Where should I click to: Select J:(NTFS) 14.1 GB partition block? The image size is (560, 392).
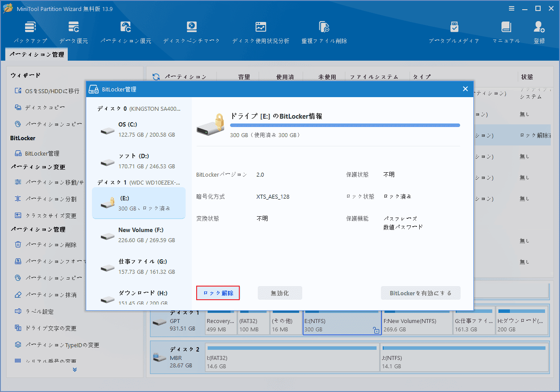point(464,357)
